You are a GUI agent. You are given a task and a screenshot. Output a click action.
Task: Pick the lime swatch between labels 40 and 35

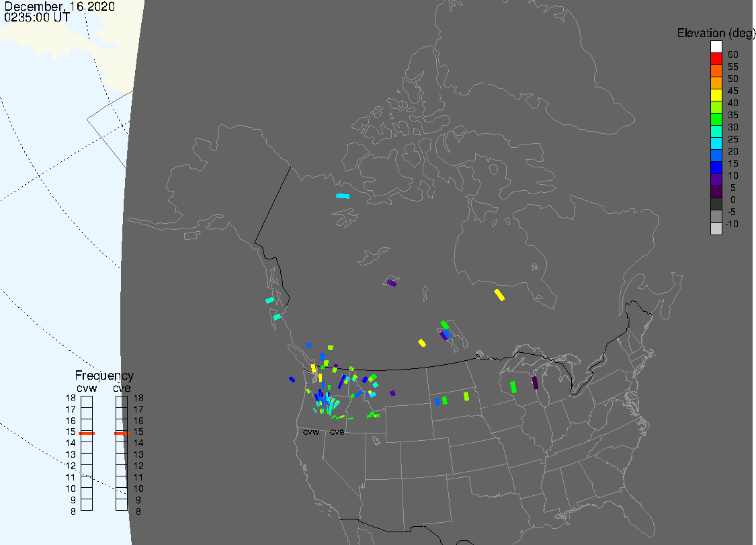point(716,107)
